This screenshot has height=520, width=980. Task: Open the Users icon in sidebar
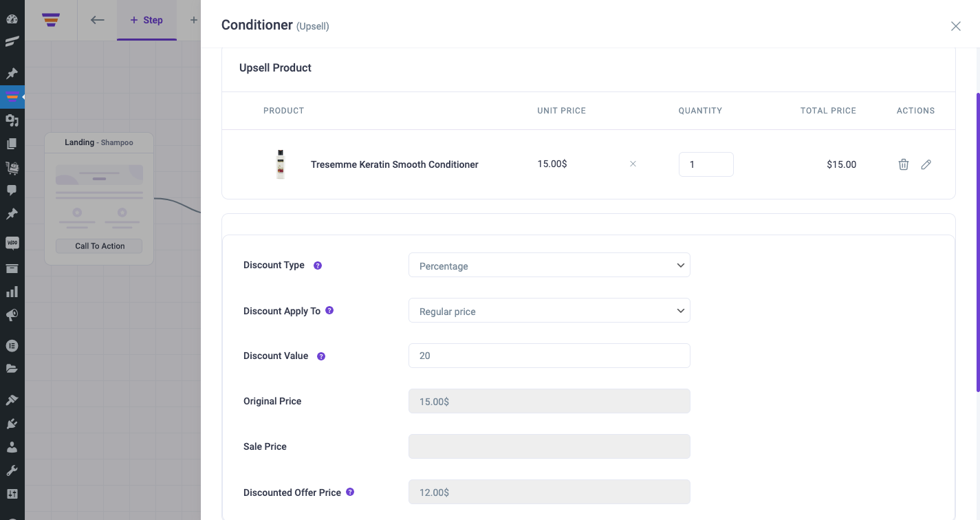(12, 447)
